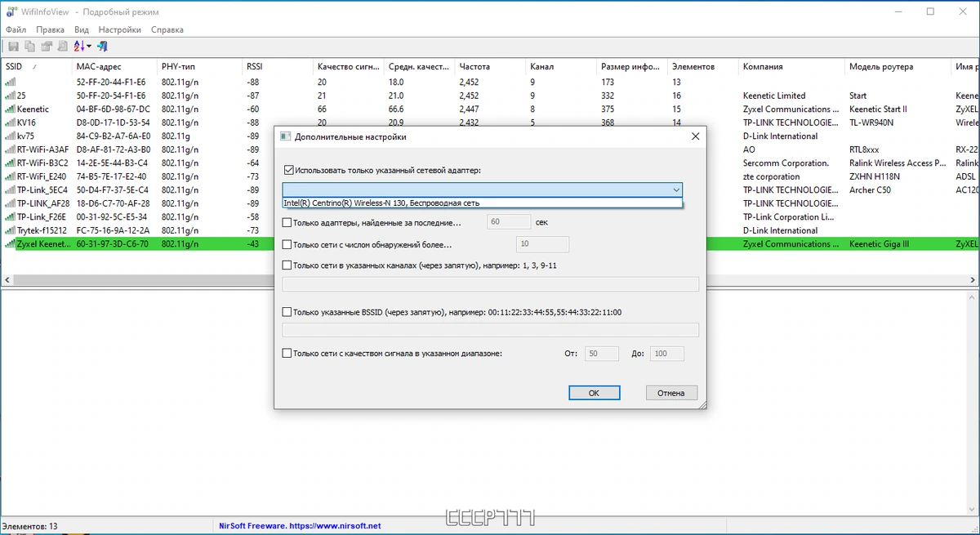Click the detection count field showing 10
The height and width of the screenshot is (535, 980).
542,243
